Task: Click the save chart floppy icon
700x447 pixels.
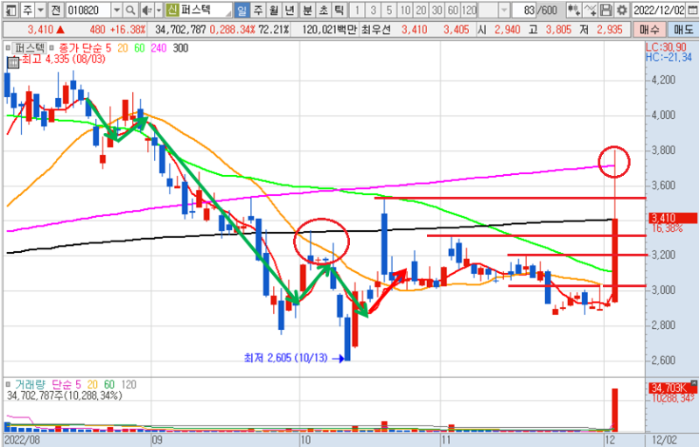Action: (x=606, y=10)
